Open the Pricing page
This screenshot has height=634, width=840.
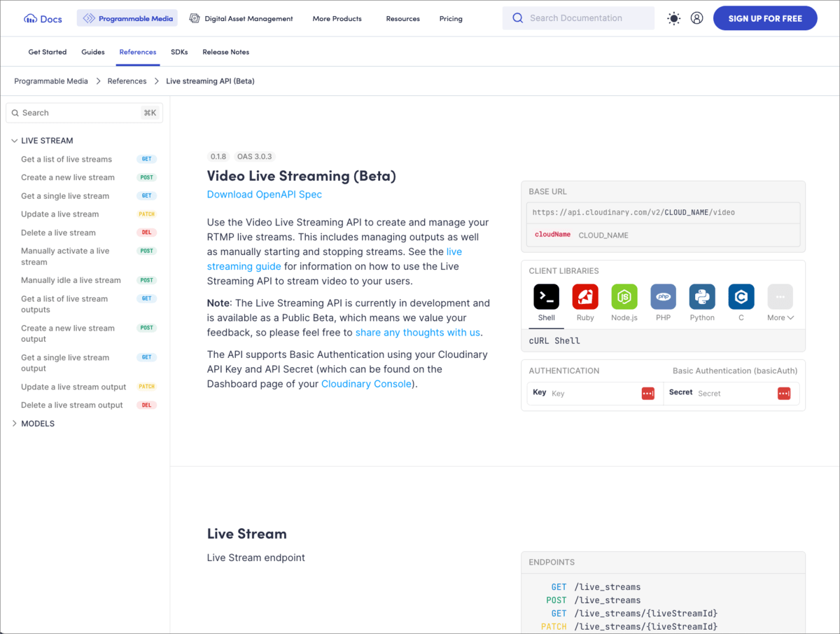tap(451, 18)
